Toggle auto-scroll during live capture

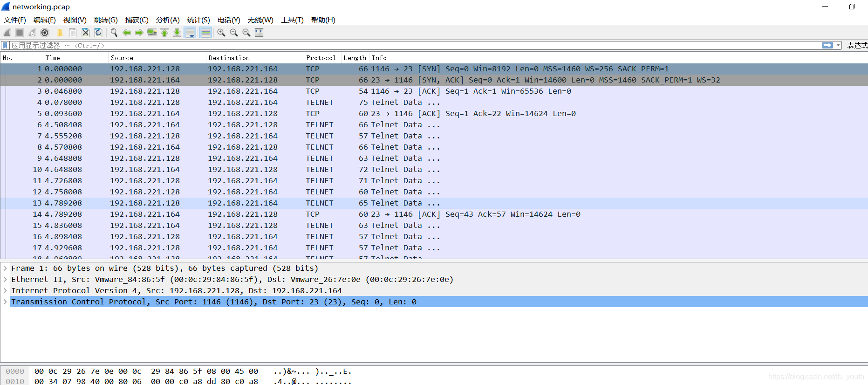190,33
